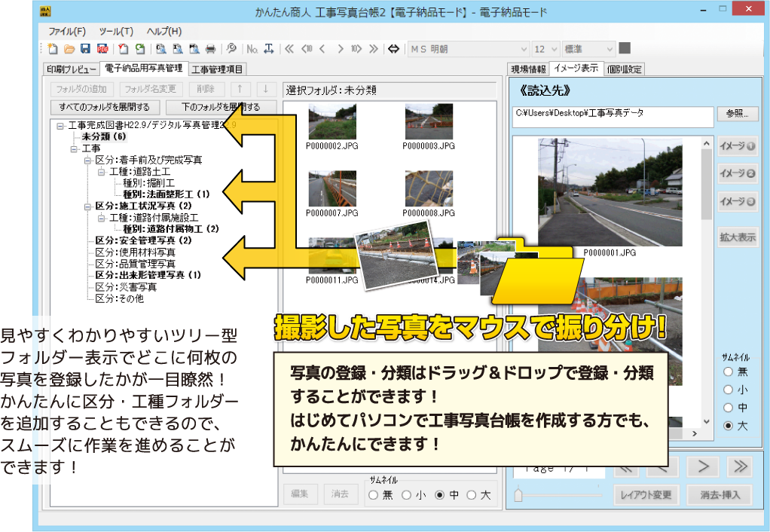The width and height of the screenshot is (770, 532).
Task: Switch to 工事管理項目 tab
Action: 217,69
